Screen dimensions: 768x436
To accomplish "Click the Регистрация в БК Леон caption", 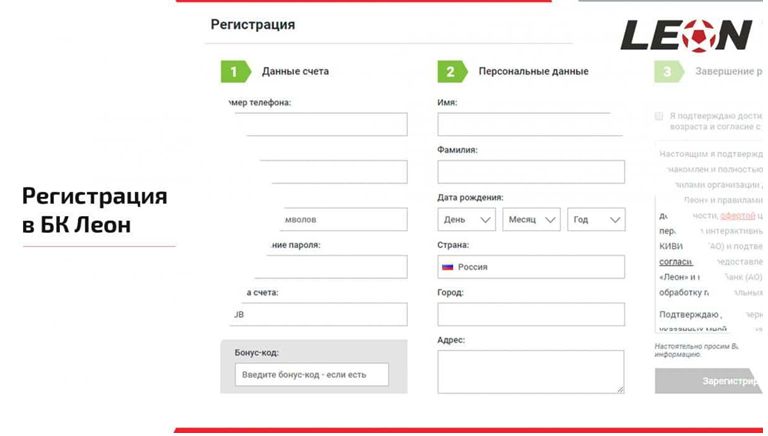I will pos(95,210).
